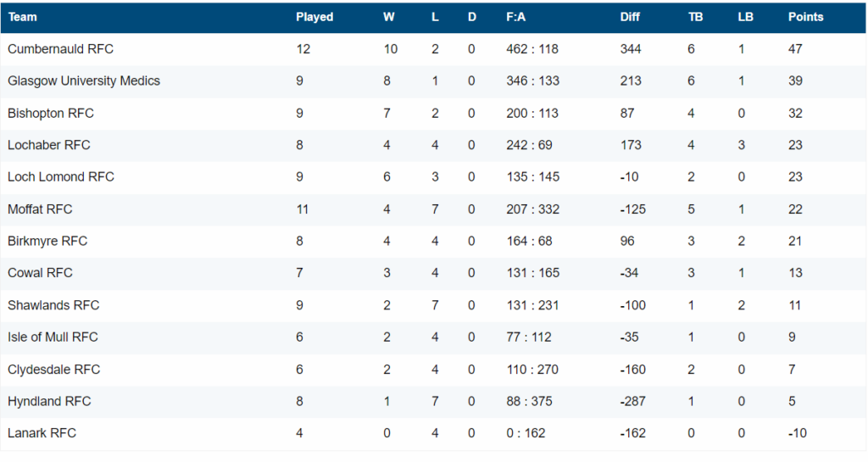Viewport: 868px width, 462px height.
Task: Open the Clydesdale RFC team entry
Action: (x=53, y=370)
